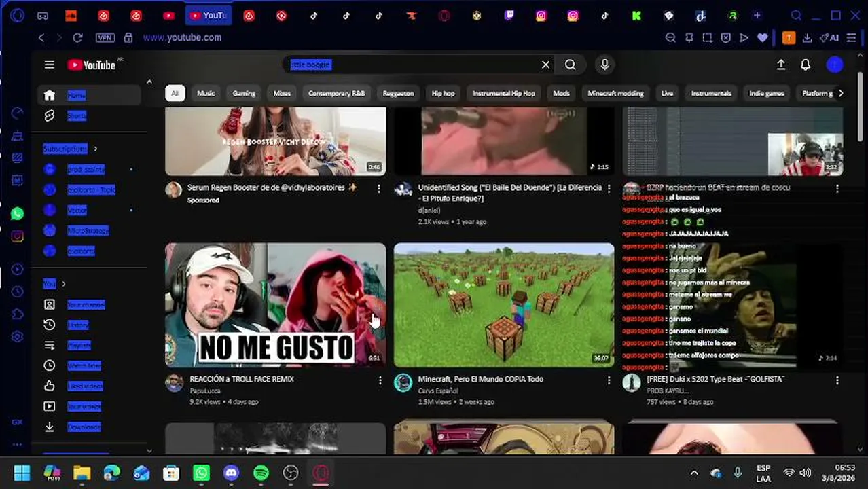Open the AI assistant toolbar button
Screen dimensions: 868x489
point(829,38)
